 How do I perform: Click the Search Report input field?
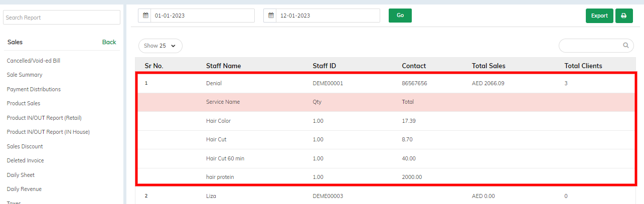pos(62,18)
